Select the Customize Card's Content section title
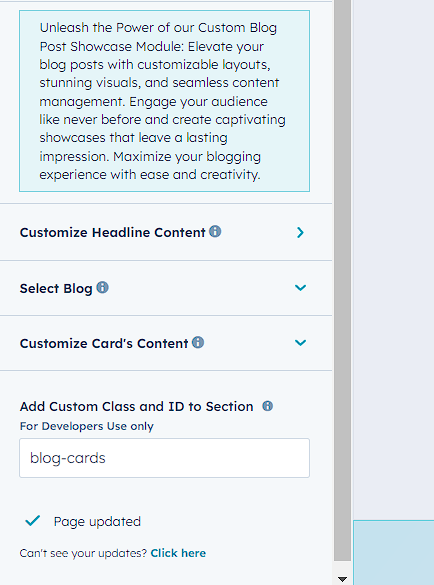The width and height of the screenshot is (434, 585). coord(104,343)
